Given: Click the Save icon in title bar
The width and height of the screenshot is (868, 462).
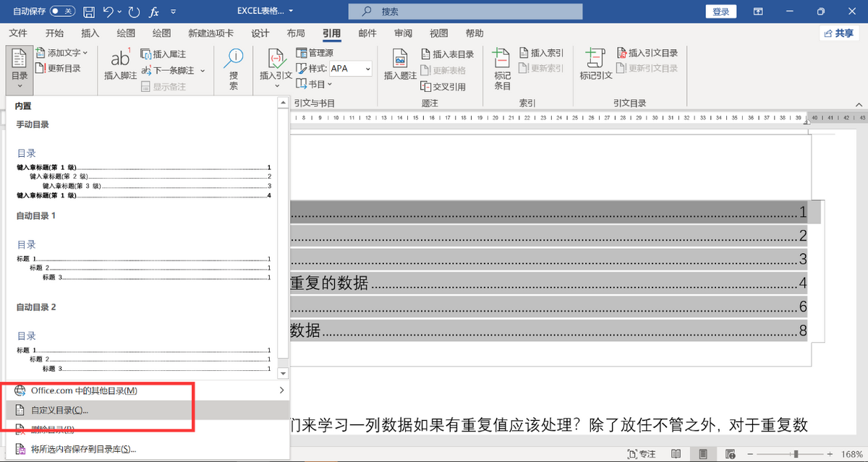Looking at the screenshot, I should click(88, 12).
